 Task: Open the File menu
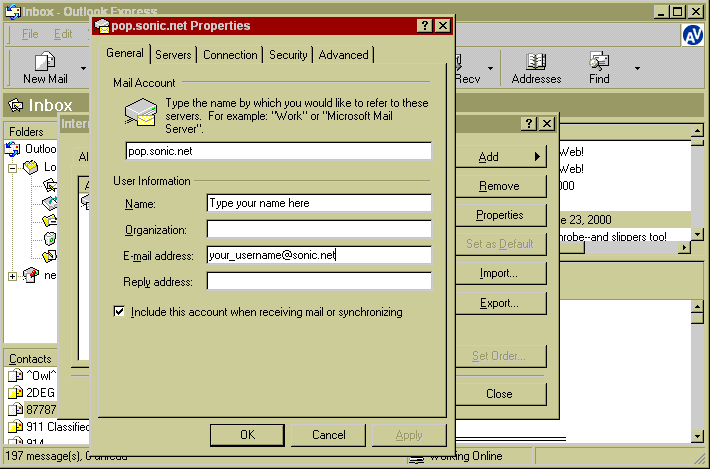tap(30, 34)
